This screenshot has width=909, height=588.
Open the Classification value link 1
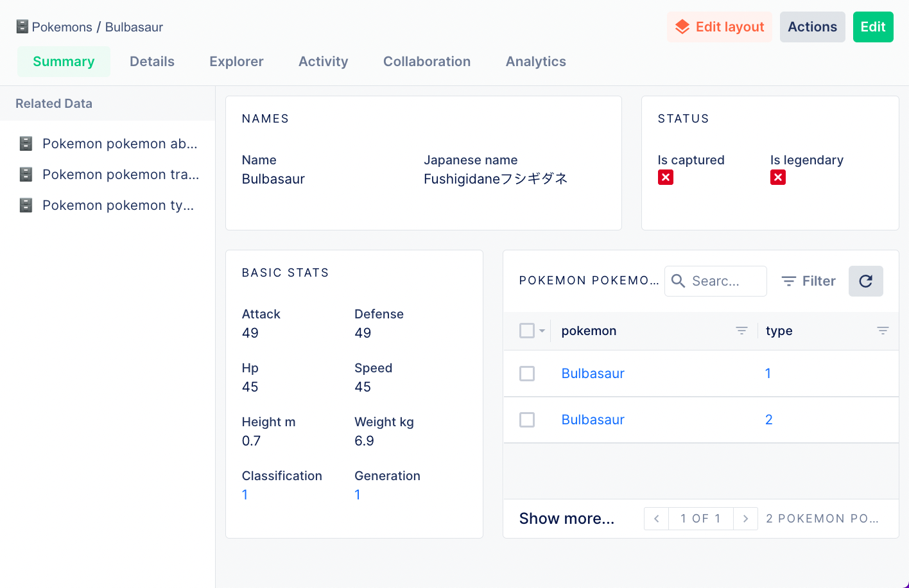pyautogui.click(x=245, y=495)
